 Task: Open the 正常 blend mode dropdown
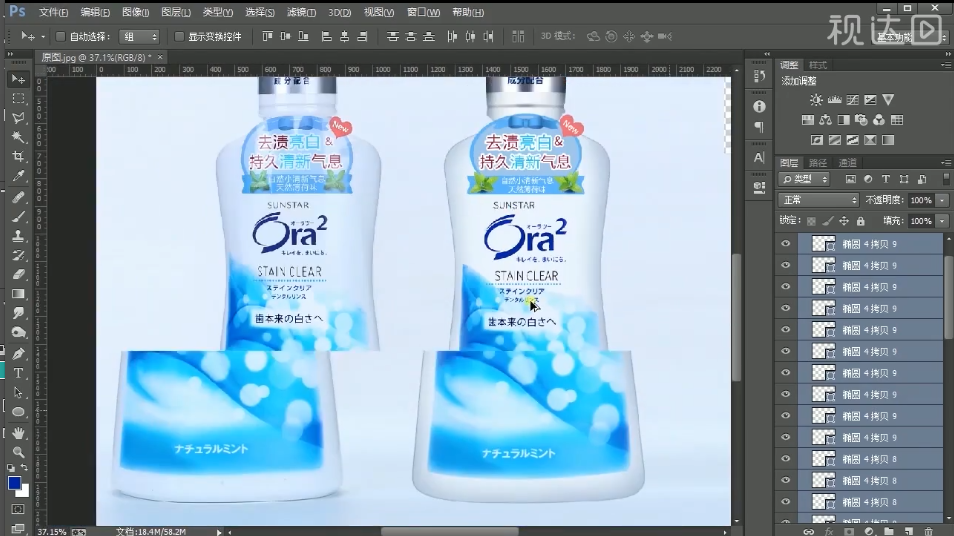(818, 200)
